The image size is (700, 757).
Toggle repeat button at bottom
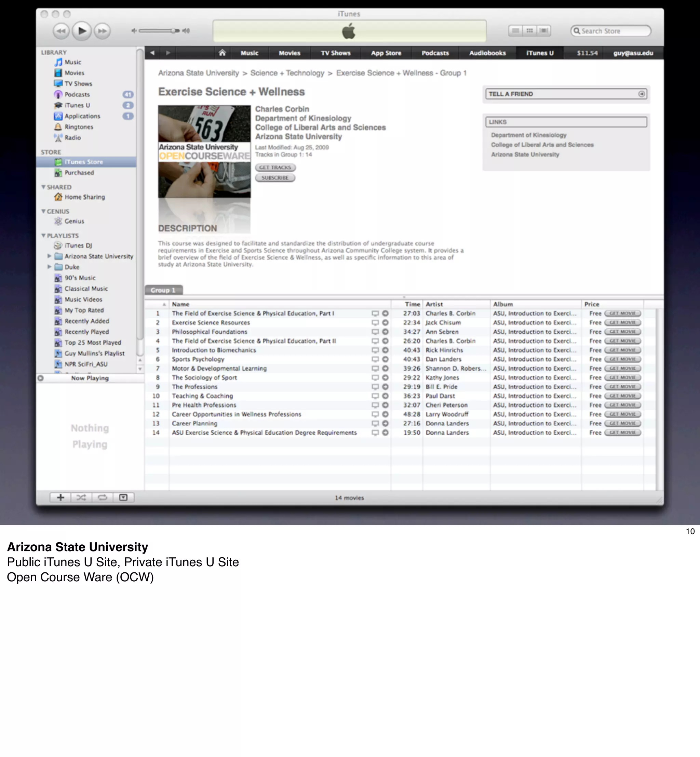pos(102,497)
